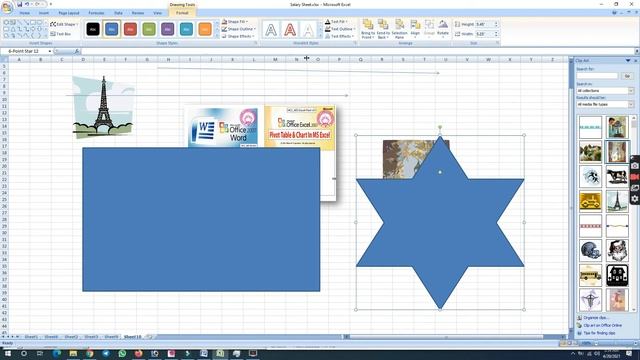Apply the purple shape style swatch
Screen dimensions: 640x360
point(167,29)
